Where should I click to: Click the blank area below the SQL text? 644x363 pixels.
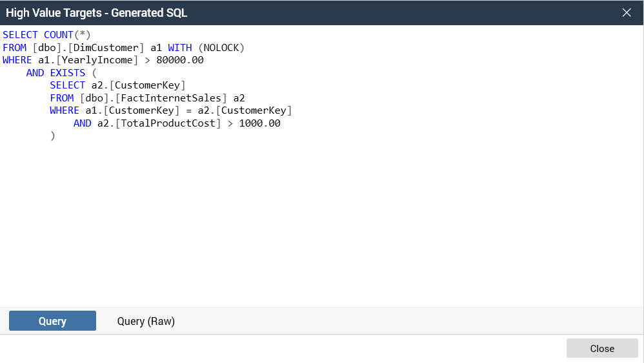[x=323, y=226]
